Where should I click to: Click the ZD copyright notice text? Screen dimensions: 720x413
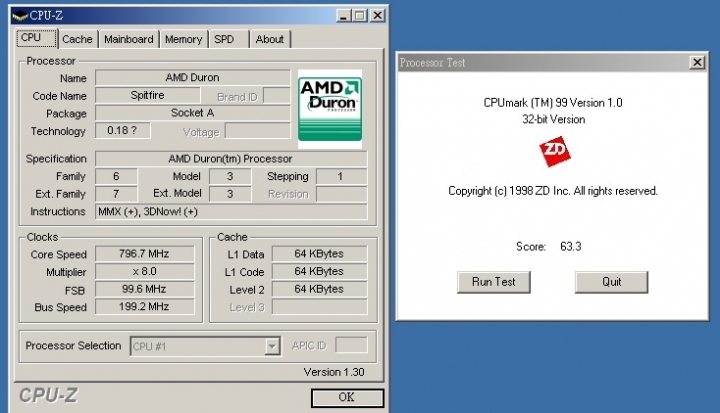553,191
